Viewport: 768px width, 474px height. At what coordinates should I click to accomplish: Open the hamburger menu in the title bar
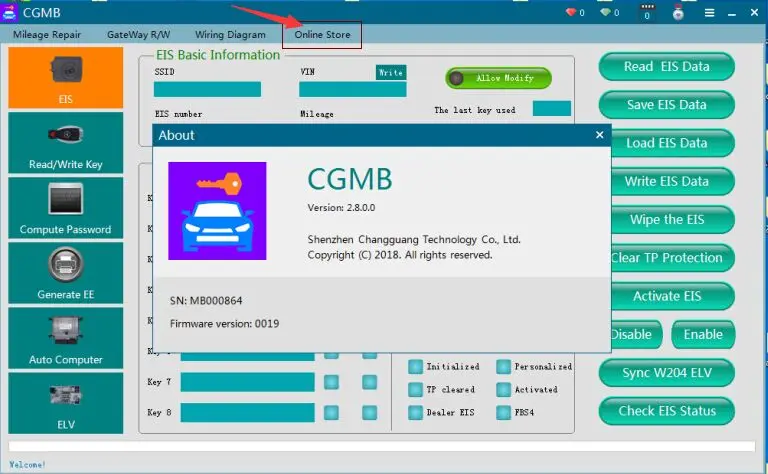click(709, 13)
